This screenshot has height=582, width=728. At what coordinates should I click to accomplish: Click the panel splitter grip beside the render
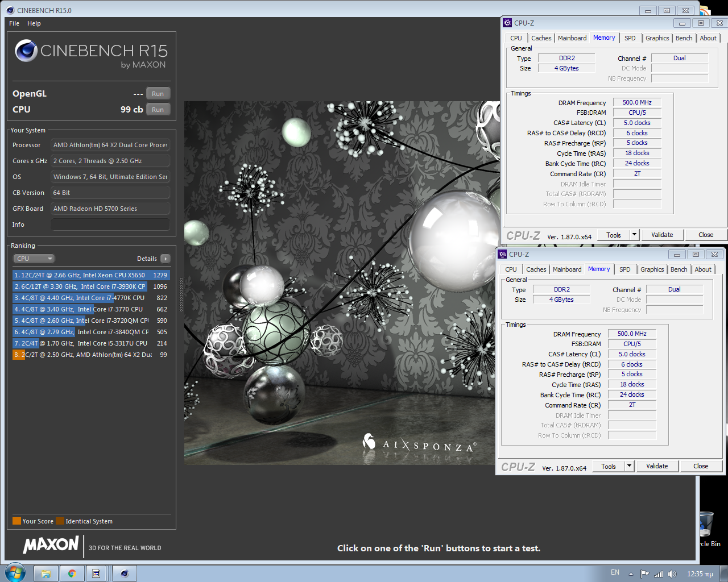(181, 295)
